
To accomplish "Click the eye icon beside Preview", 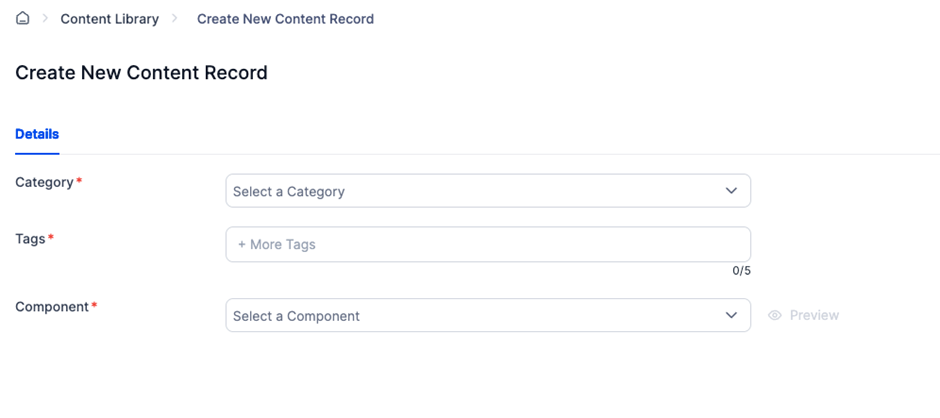I will (x=775, y=315).
